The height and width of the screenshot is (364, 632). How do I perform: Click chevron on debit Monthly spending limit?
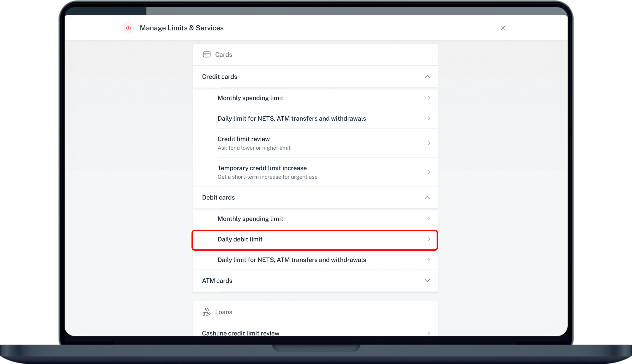click(429, 219)
